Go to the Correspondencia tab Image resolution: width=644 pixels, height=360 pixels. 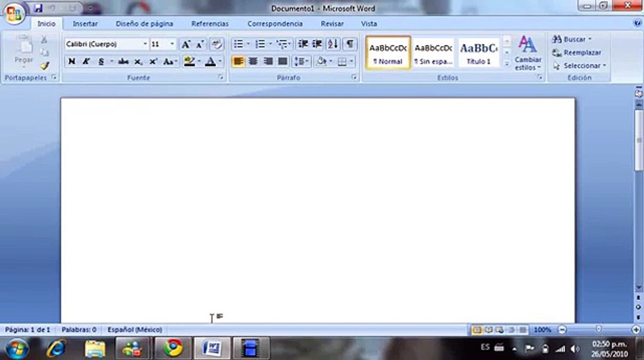click(275, 23)
